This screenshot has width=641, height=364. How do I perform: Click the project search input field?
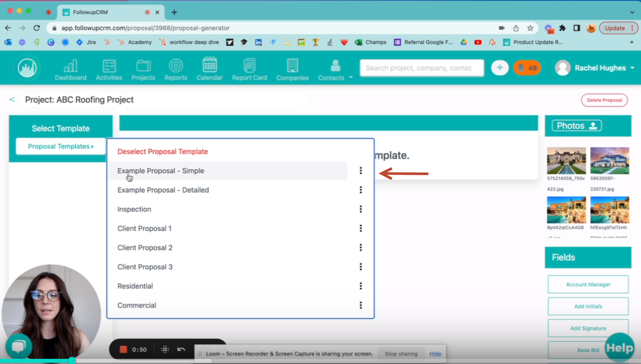[x=421, y=68]
